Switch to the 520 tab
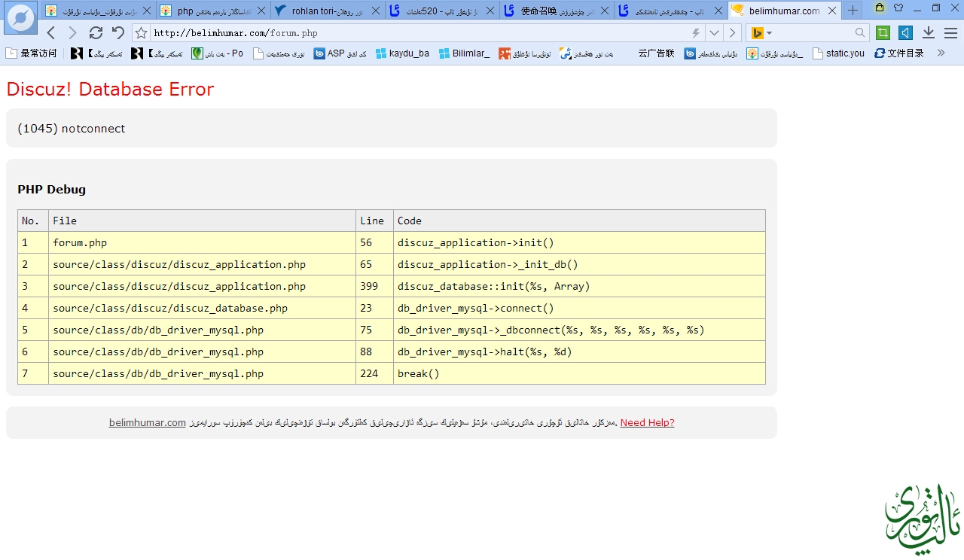Screen dimensions: 964x560 coord(442,11)
